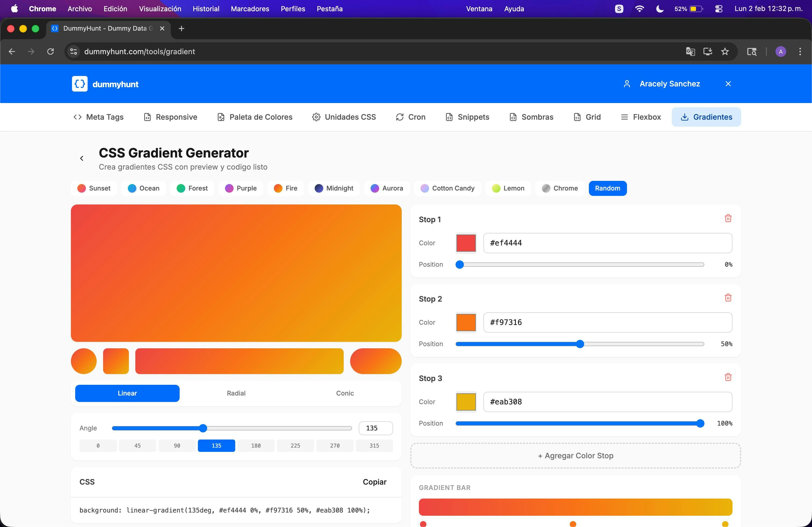Open the Chrome three-dot menu
This screenshot has width=812, height=527.
point(800,52)
